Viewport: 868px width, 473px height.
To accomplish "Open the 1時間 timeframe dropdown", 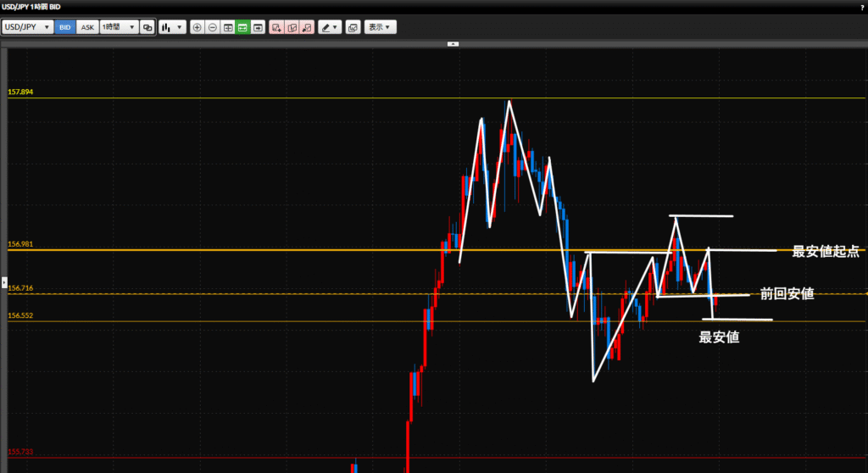I will click(x=118, y=27).
